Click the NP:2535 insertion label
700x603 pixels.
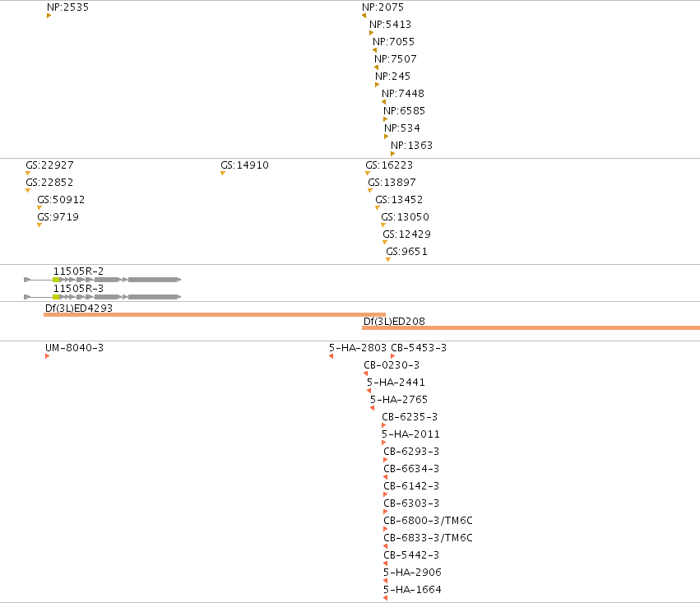(x=67, y=7)
